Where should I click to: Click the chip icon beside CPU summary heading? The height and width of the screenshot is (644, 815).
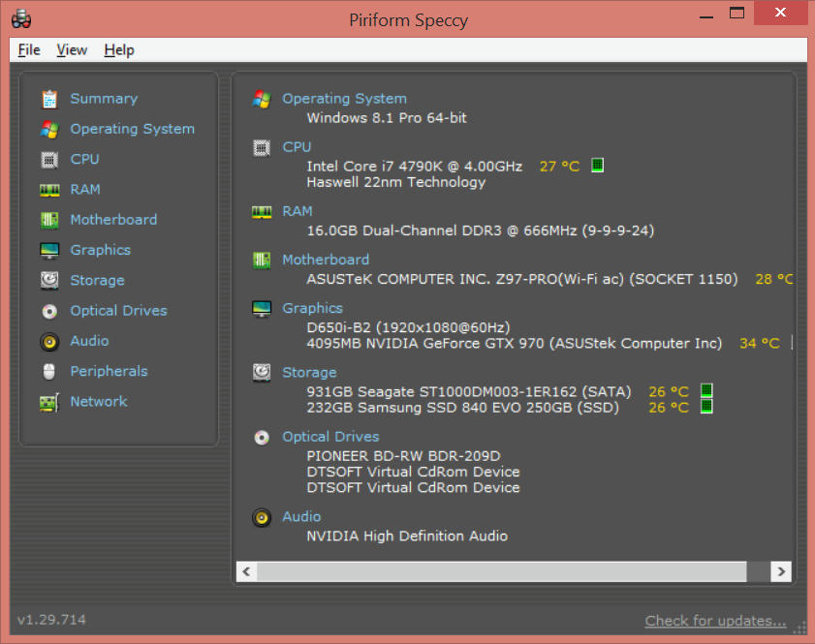click(262, 148)
